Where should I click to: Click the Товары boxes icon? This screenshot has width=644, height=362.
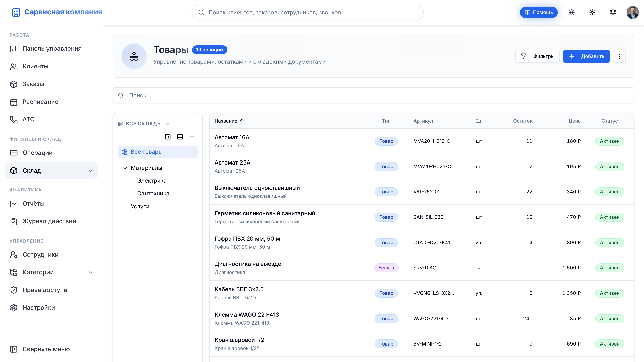(x=134, y=57)
